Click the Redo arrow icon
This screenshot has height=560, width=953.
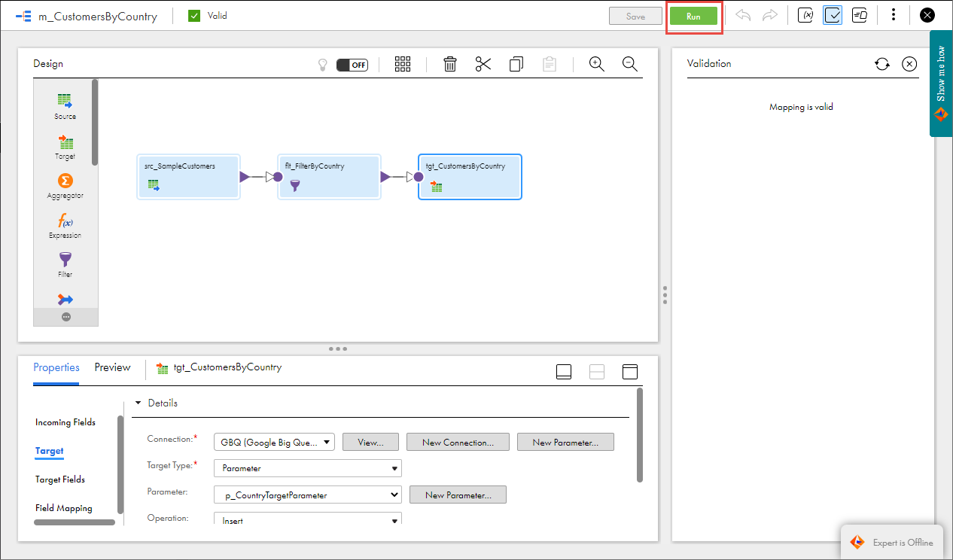pyautogui.click(x=770, y=15)
